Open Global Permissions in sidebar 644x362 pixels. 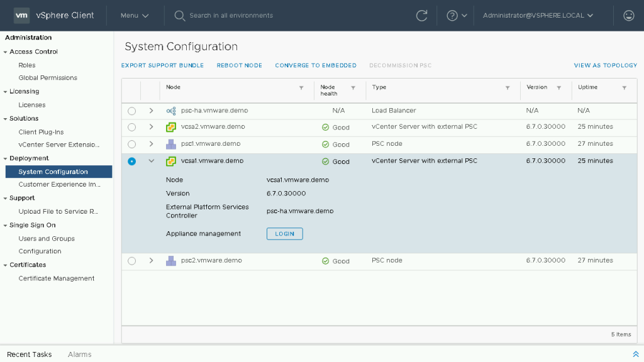48,78
